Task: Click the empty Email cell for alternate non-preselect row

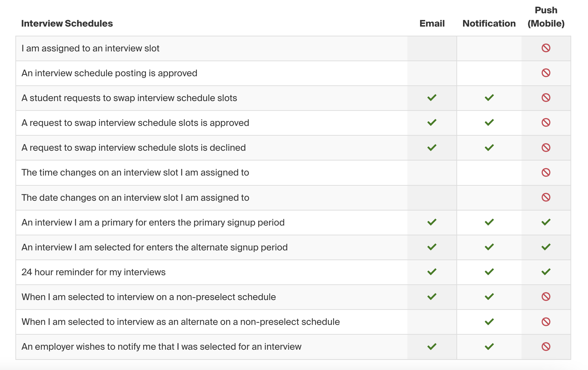Action: pos(432,322)
